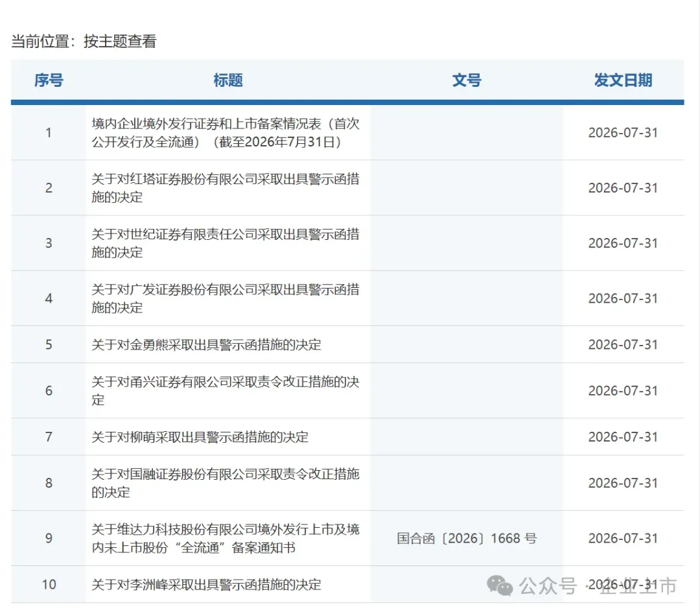Click the 标题 column header
The image size is (700, 614).
[x=228, y=80]
